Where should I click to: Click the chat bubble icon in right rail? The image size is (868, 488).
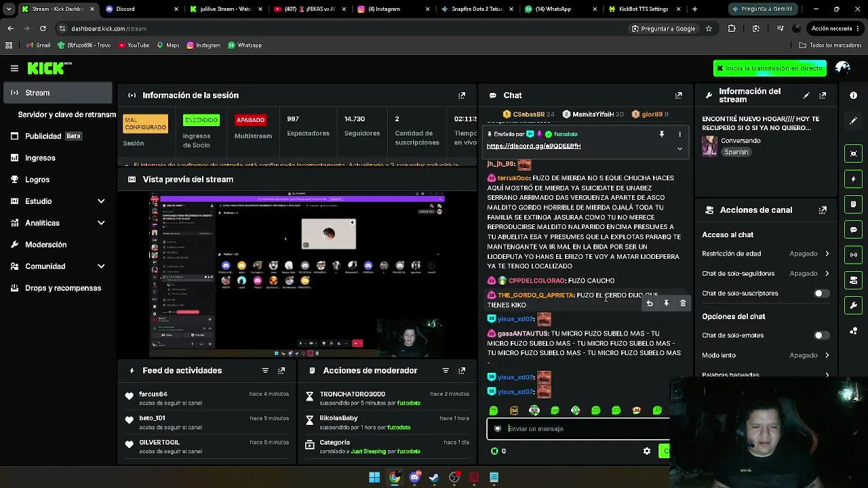click(x=854, y=230)
